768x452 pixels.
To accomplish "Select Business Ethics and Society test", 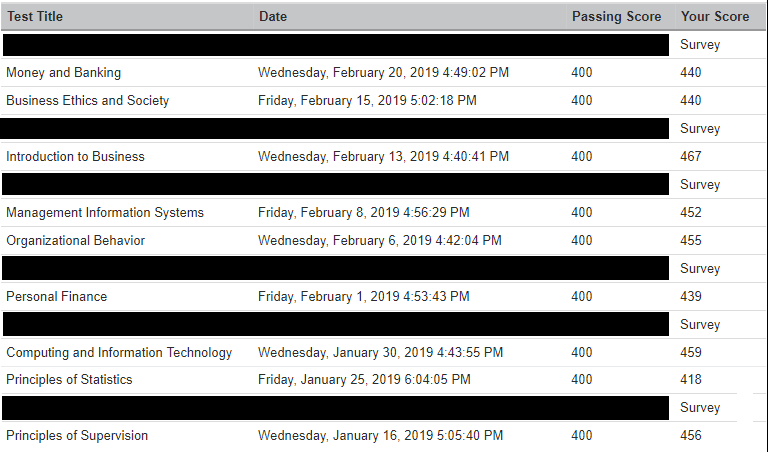I will tap(88, 100).
